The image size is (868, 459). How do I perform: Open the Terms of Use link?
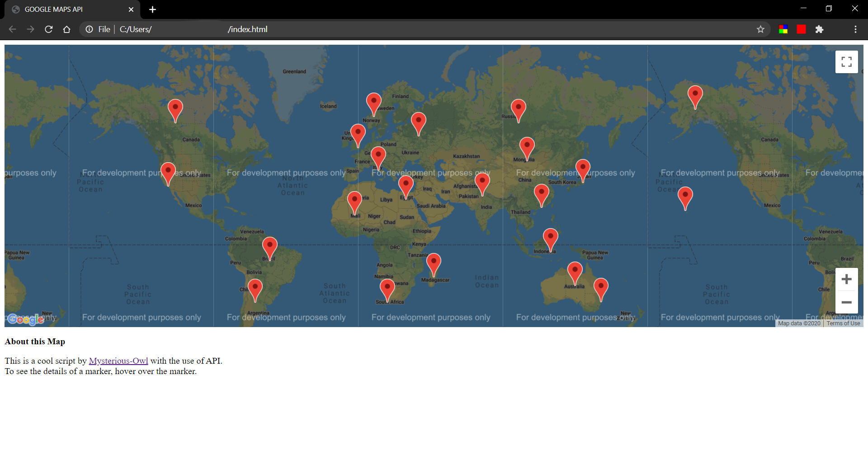843,323
